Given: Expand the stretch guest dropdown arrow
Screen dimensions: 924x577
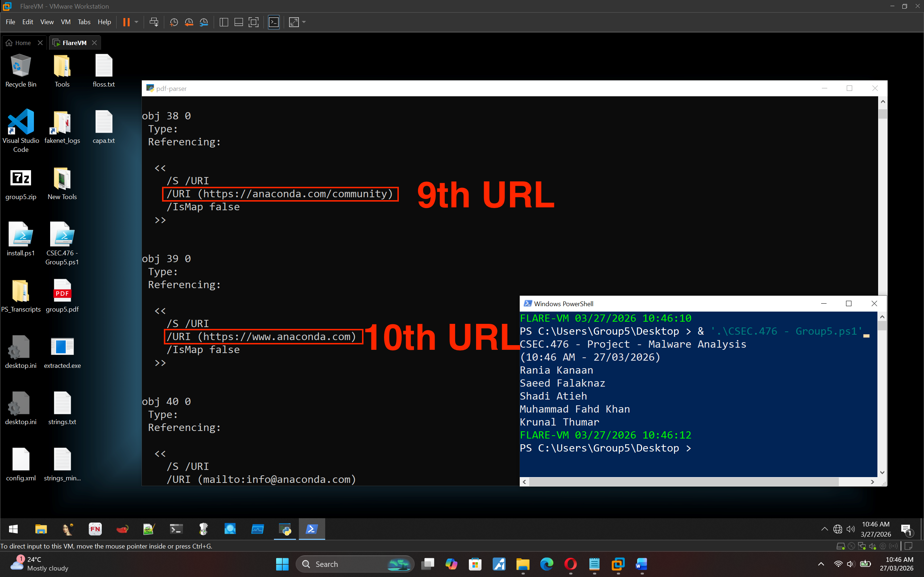Looking at the screenshot, I should (x=304, y=22).
